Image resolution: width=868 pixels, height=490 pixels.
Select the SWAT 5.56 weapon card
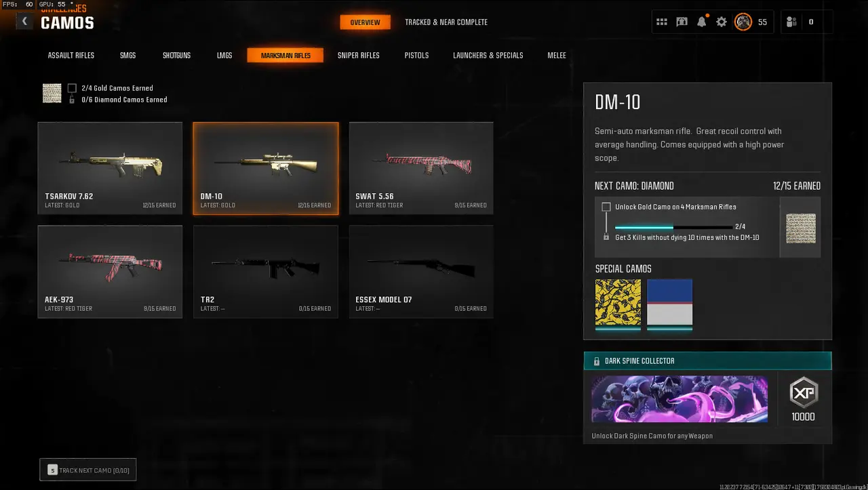pos(421,168)
